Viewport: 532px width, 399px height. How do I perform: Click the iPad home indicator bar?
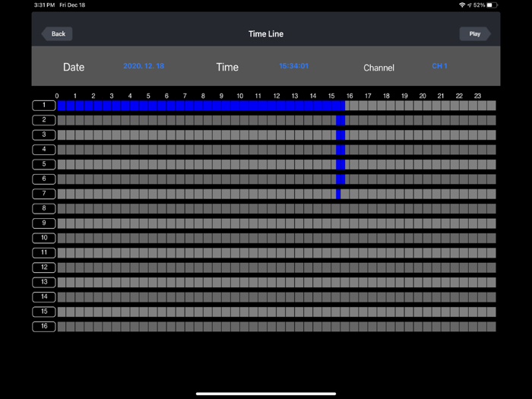266,394
